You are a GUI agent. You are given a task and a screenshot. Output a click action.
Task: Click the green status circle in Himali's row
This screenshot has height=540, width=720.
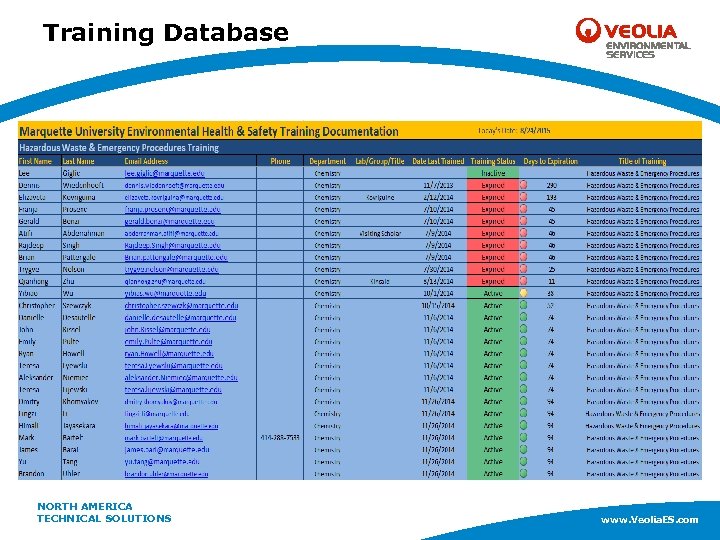(x=523, y=425)
